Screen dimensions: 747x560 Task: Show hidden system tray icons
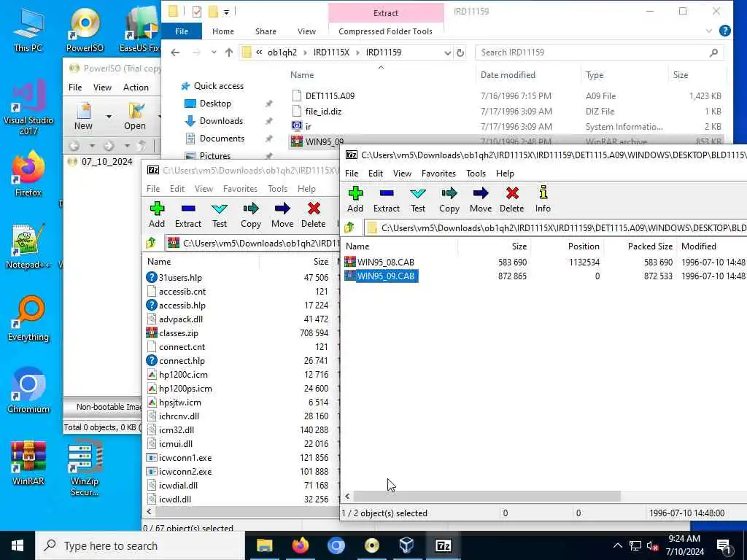617,545
